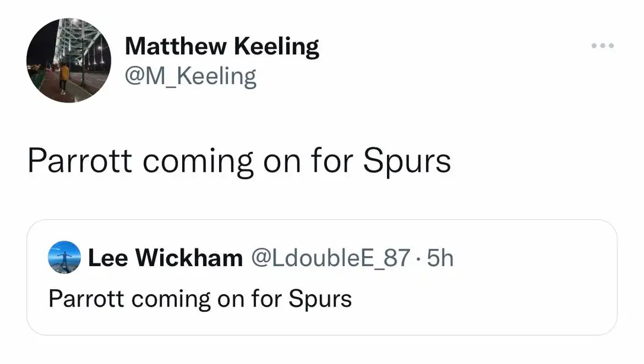This screenshot has height=364, width=644.
Task: Click the @M_Keeling handle
Action: [x=191, y=76]
